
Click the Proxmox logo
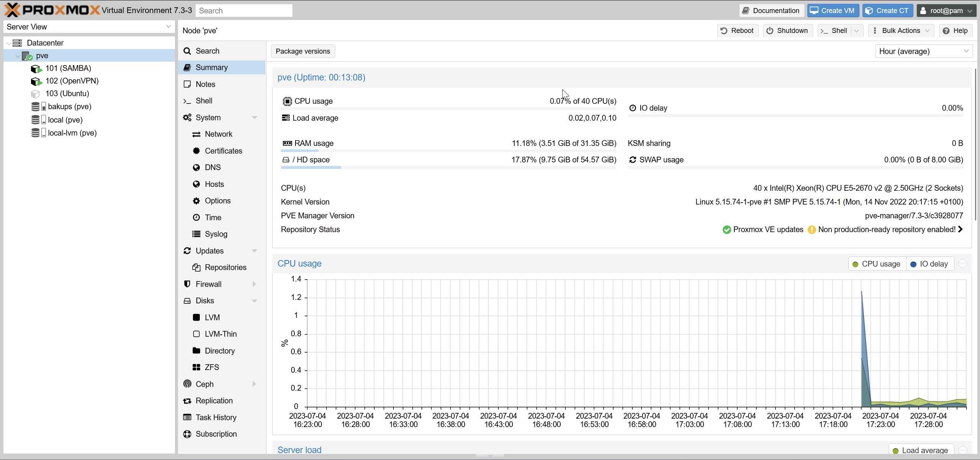(52, 10)
